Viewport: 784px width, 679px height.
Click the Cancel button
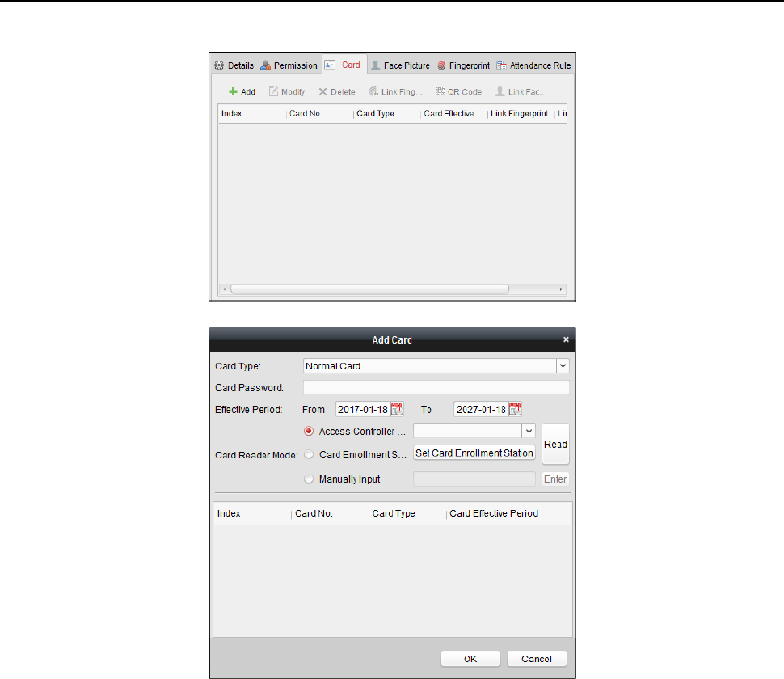537,659
